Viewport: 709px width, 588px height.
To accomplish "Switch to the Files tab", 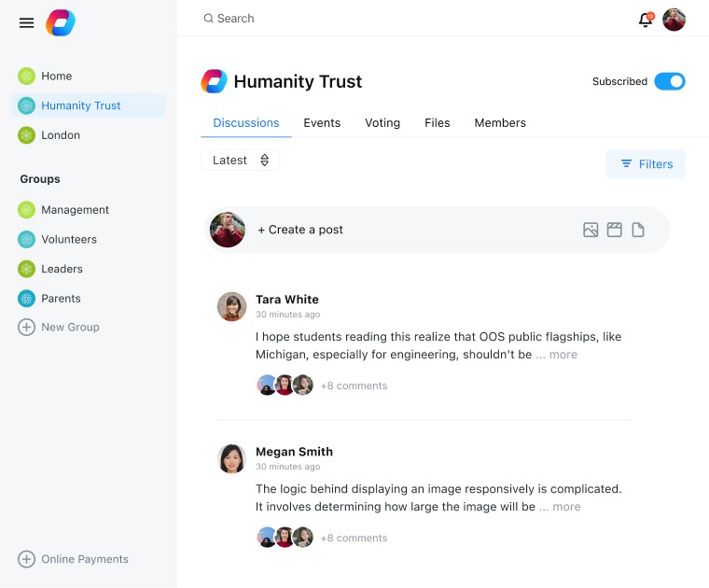I will click(438, 122).
